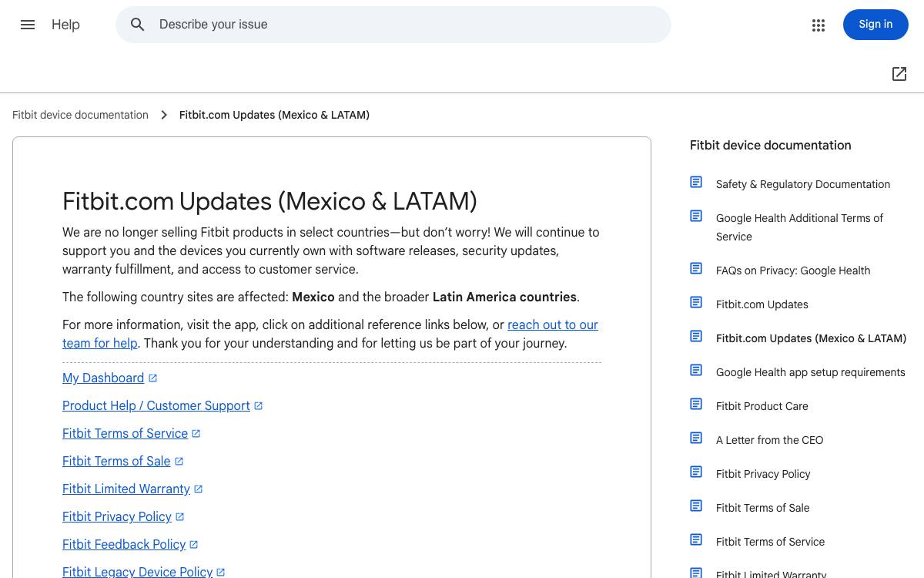Open Fitbit Legacy Device Policy link

coord(137,572)
